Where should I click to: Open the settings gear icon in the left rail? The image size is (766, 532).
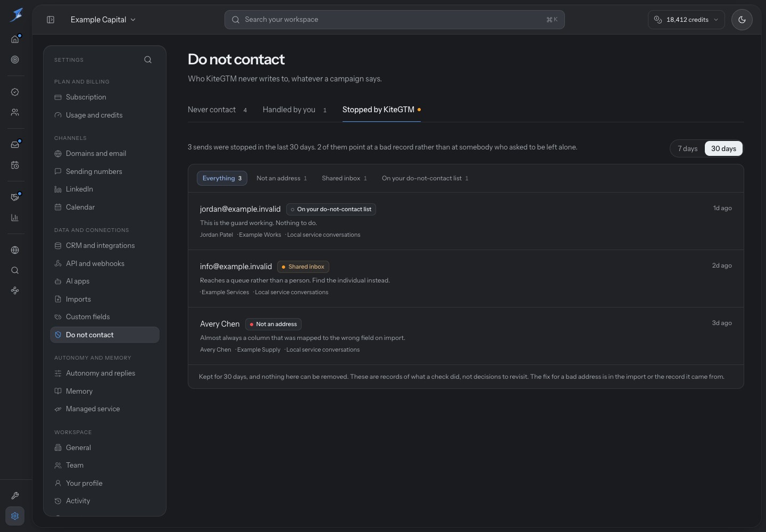tap(15, 516)
